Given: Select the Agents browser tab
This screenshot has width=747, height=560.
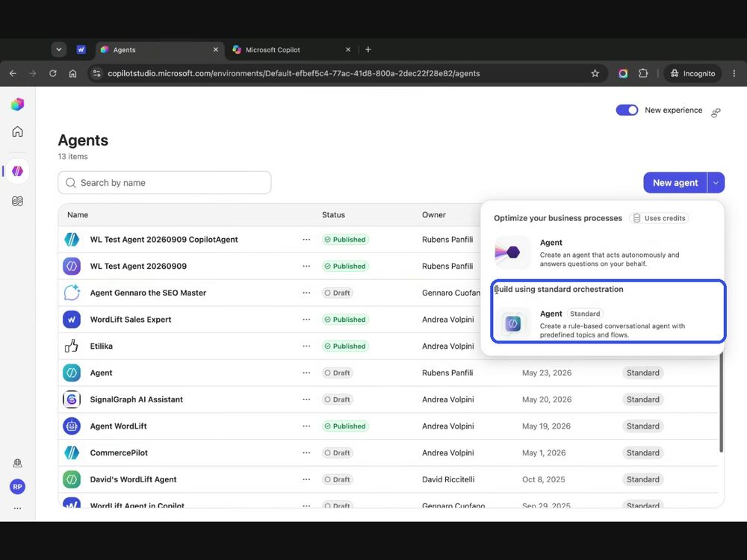Looking at the screenshot, I should click(160, 49).
